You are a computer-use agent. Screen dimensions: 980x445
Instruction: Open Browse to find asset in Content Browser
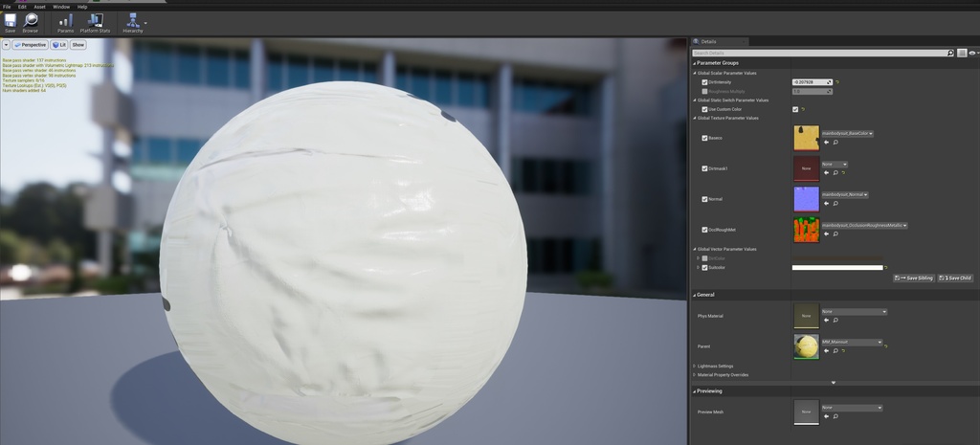pos(30,23)
